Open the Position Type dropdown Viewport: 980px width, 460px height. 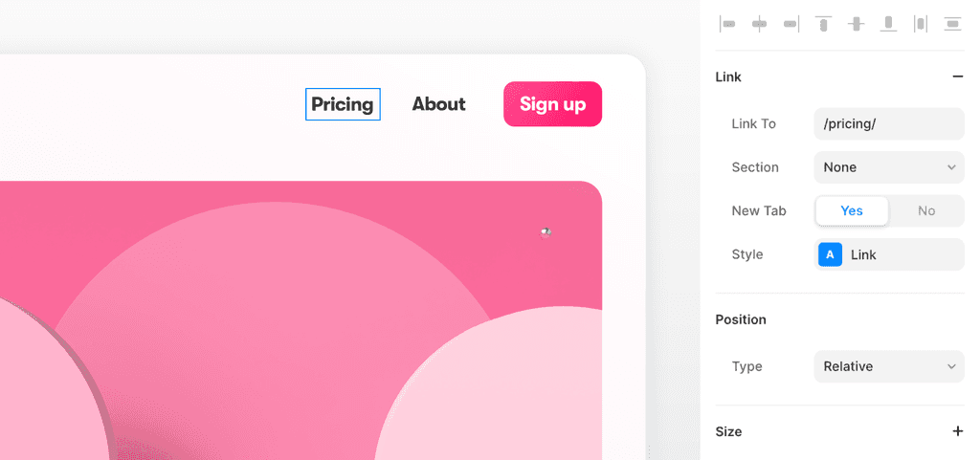[x=889, y=366]
